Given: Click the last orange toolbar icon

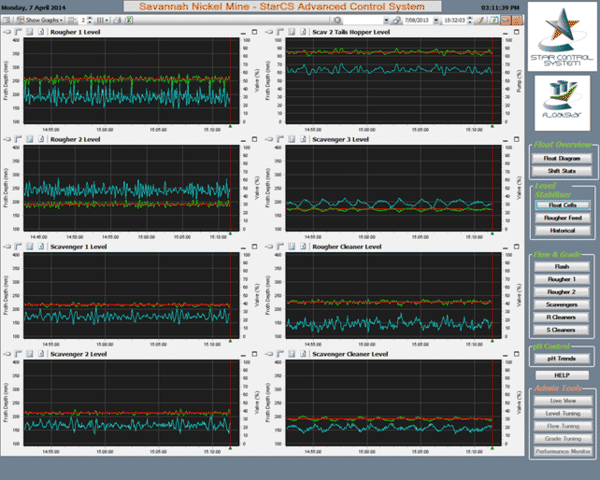Looking at the screenshot, I should [x=517, y=20].
